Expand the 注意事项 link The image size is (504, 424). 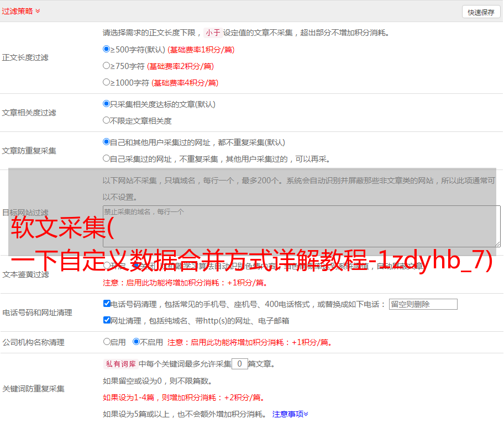pos(290,414)
